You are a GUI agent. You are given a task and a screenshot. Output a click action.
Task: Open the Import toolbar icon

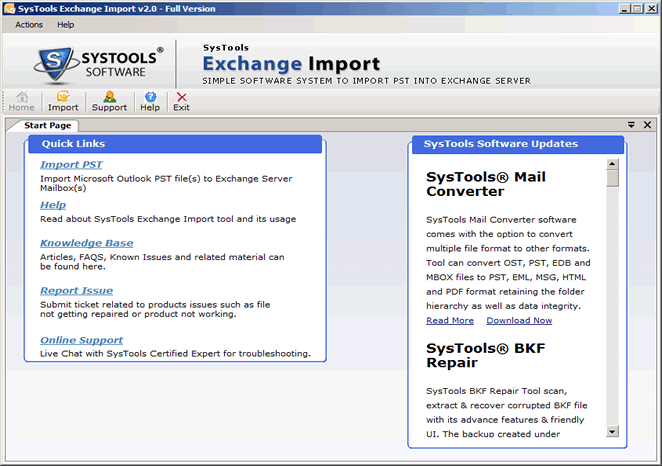coord(63,102)
